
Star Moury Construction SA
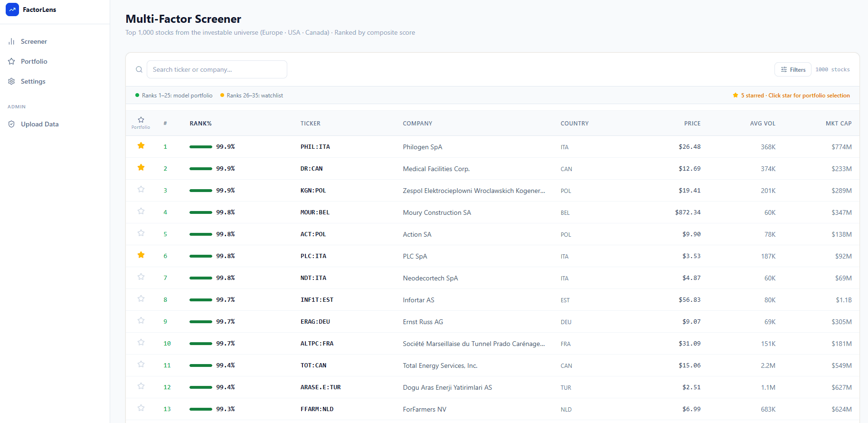[x=141, y=211]
